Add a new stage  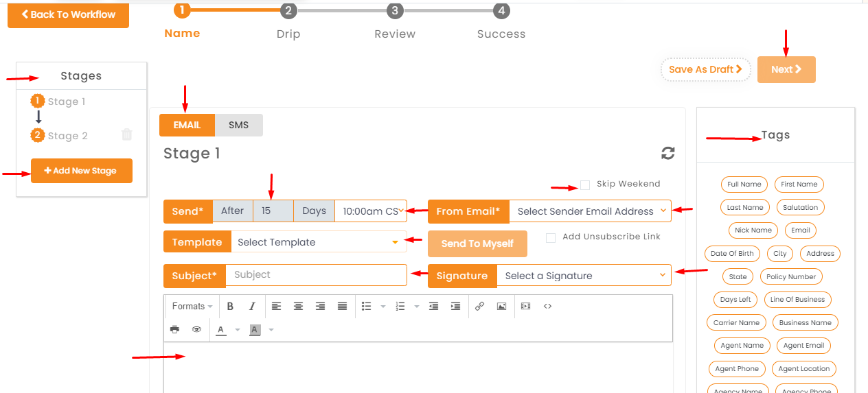tap(82, 171)
